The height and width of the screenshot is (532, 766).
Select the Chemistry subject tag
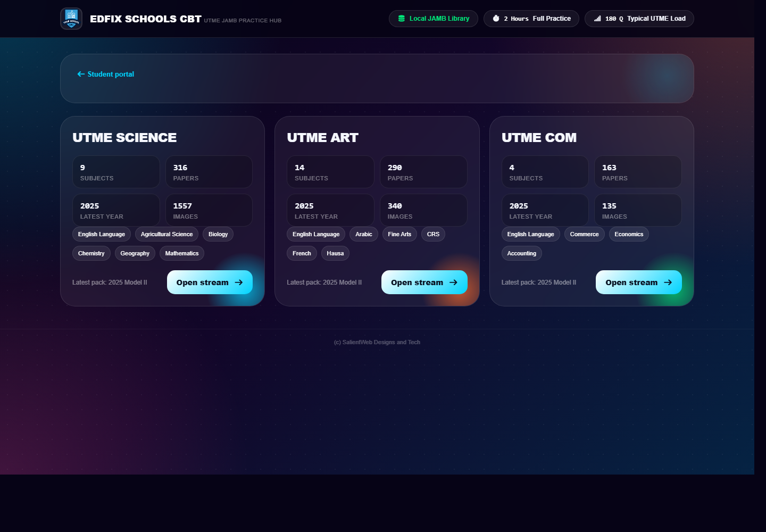[91, 253]
